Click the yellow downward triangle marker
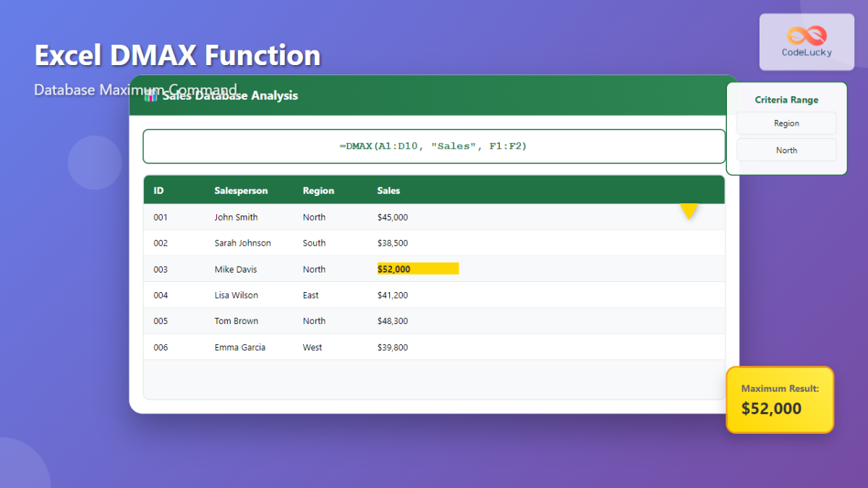This screenshot has height=488, width=868. [x=689, y=211]
